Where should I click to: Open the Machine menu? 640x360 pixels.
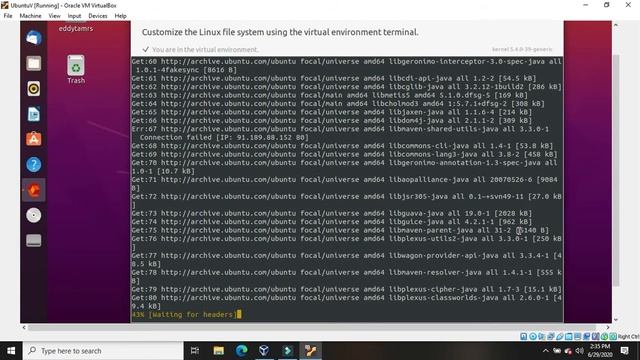pos(30,16)
